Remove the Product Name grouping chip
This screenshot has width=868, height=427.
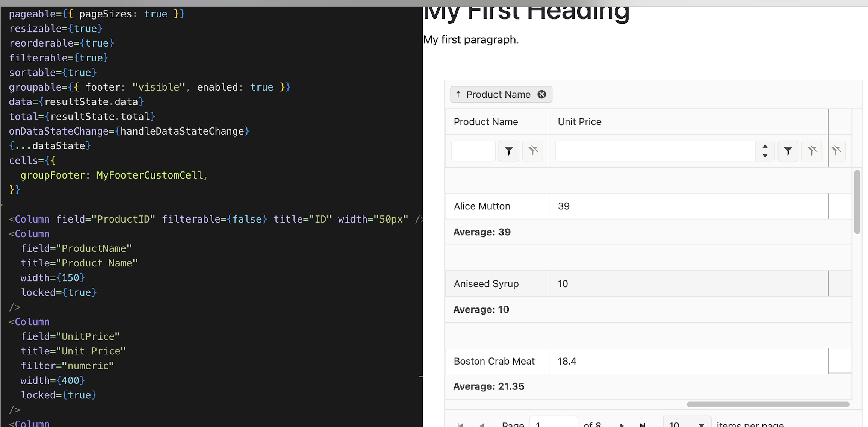pyautogui.click(x=541, y=94)
